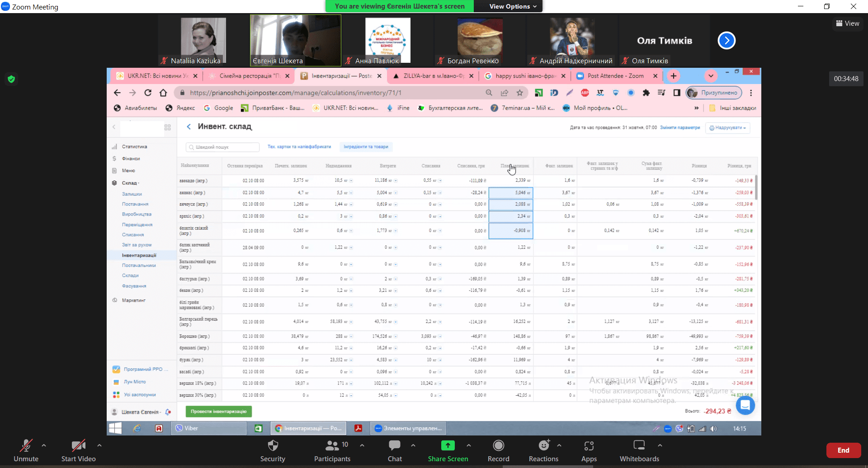Open the Whiteboards icon

[639, 446]
